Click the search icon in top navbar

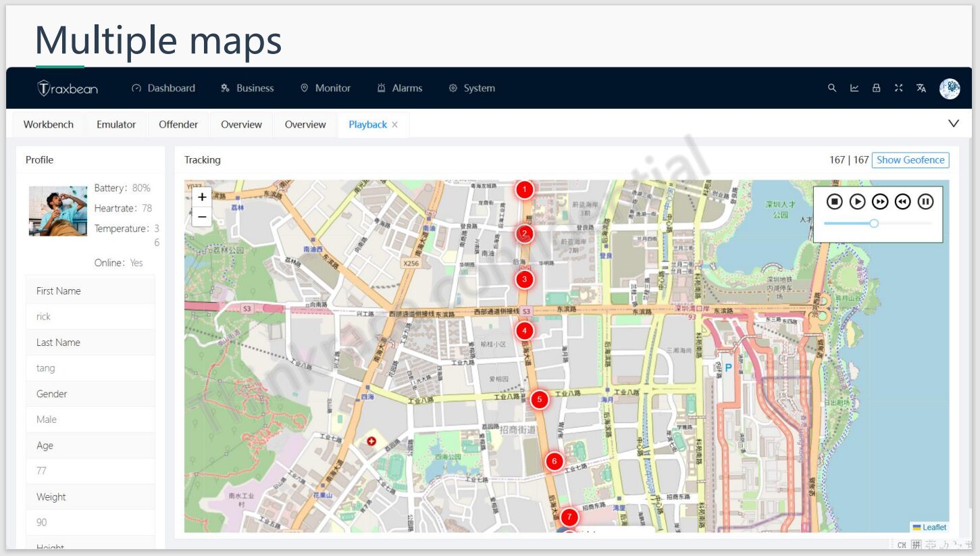pyautogui.click(x=832, y=88)
